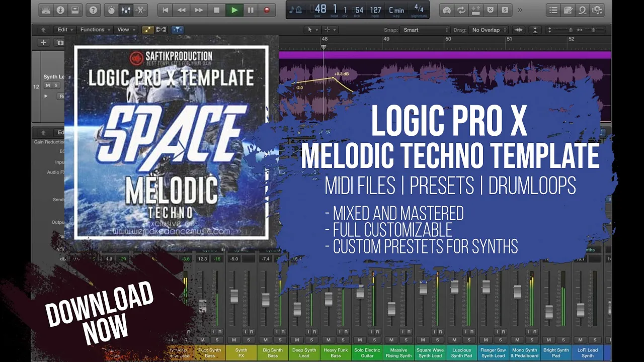Toggle the toolbar Solo S button
Image resolution: width=644 pixels, height=362 pixels.
click(505, 10)
